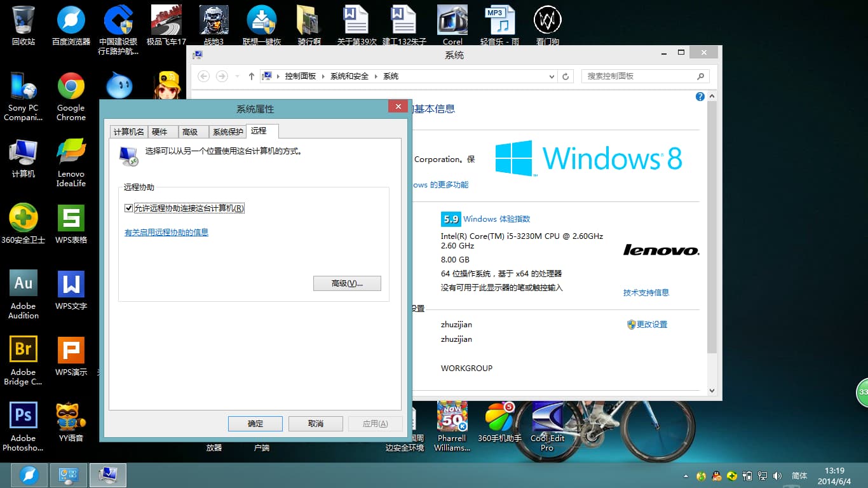This screenshot has width=868, height=488.
Task: Click the 确定 button
Action: click(255, 424)
